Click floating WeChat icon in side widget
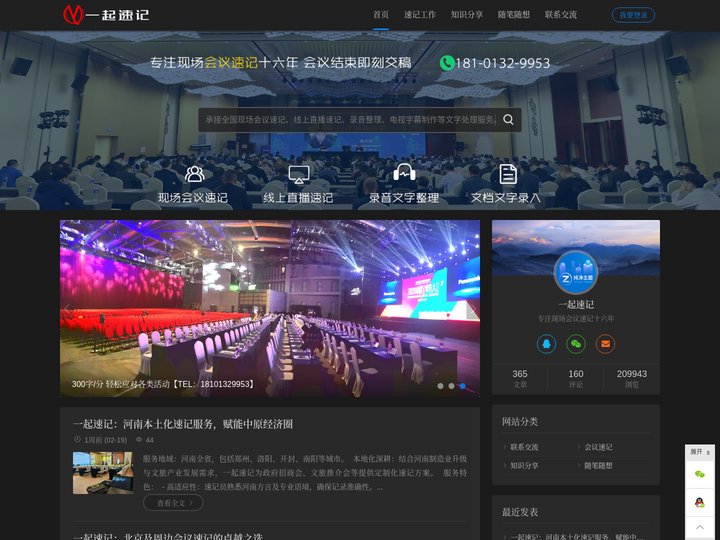This screenshot has height=540, width=720. pos(700,474)
